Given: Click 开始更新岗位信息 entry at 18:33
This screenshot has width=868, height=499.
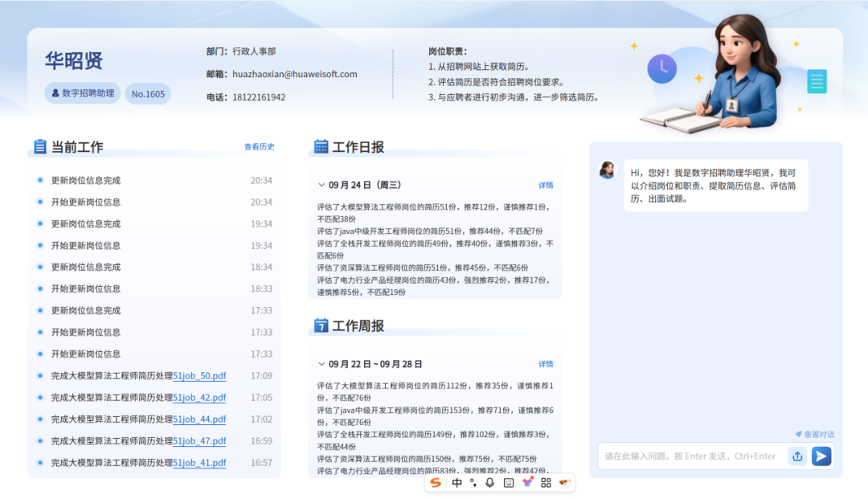Looking at the screenshot, I should pyautogui.click(x=86, y=288).
